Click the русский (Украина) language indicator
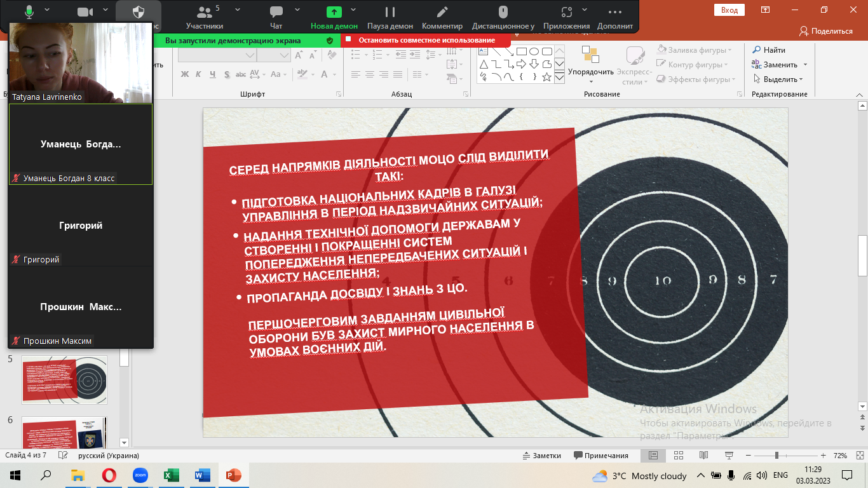 tap(109, 456)
